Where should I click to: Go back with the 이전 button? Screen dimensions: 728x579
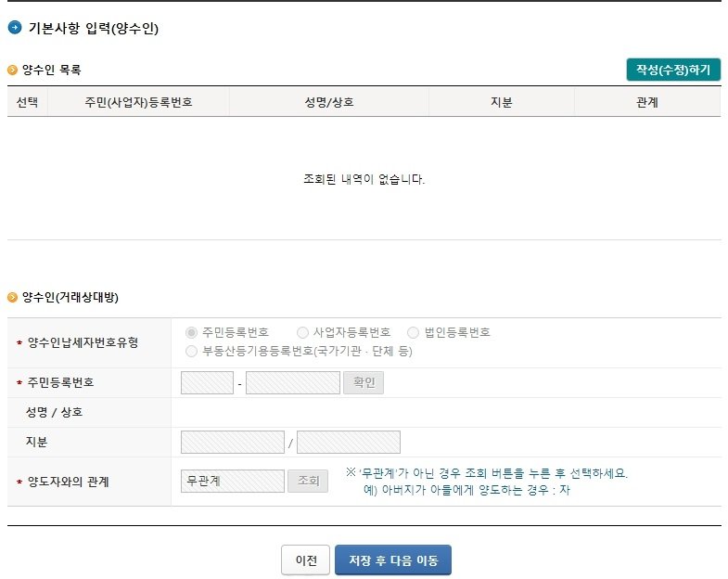[305, 560]
